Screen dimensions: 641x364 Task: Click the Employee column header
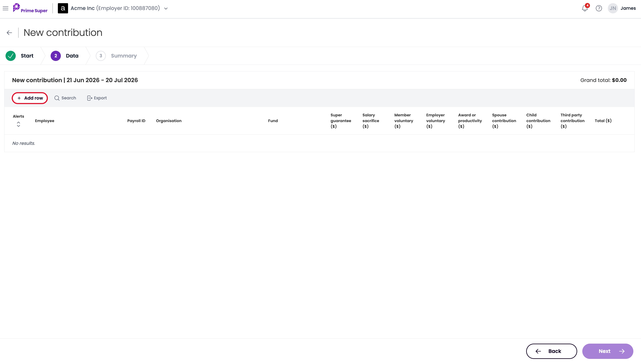tap(44, 121)
